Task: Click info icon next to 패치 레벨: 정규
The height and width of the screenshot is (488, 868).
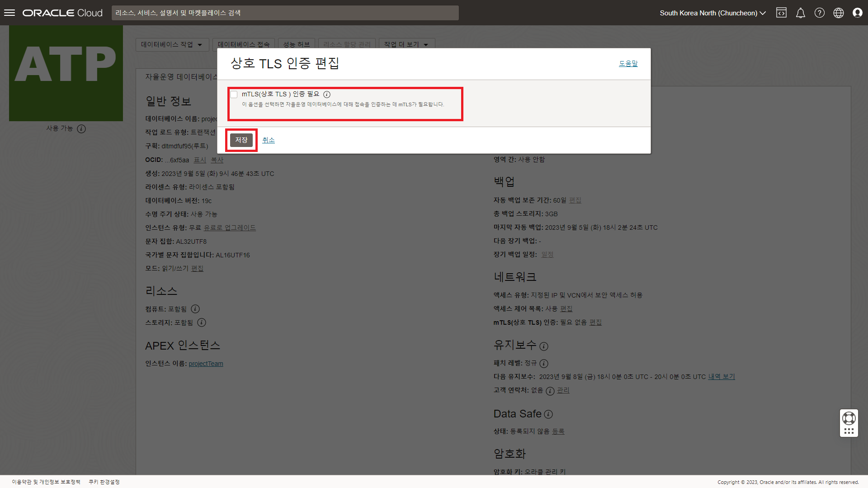Action: 544,364
